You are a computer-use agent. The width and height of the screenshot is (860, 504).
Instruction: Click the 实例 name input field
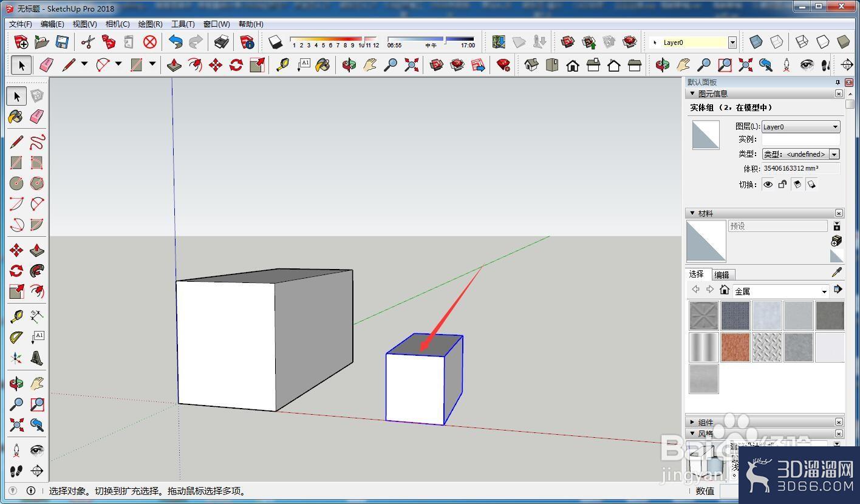coord(800,140)
